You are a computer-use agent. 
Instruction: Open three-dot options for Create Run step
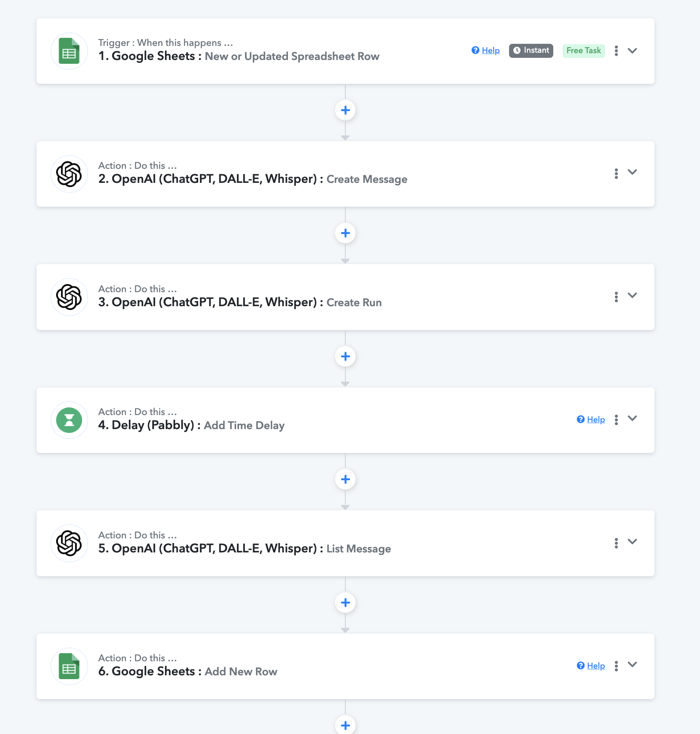(x=616, y=297)
